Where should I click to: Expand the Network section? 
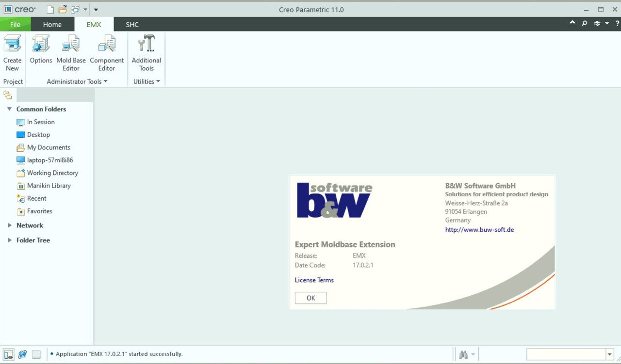[9, 225]
